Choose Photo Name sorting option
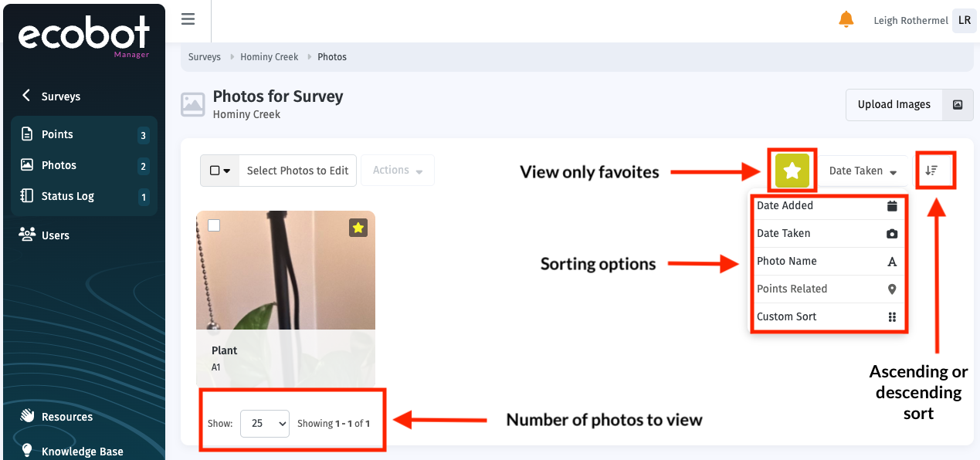 coord(827,262)
